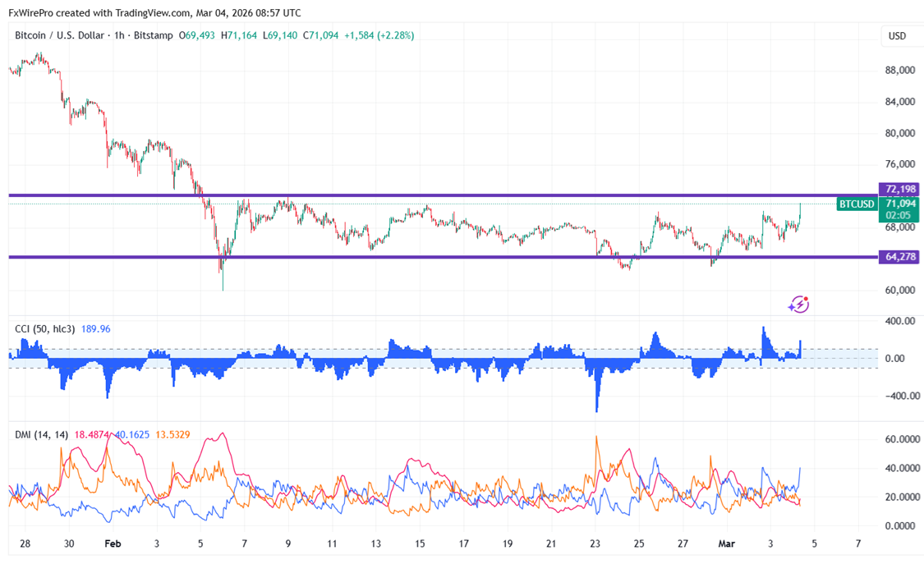The height and width of the screenshot is (564, 924).
Task: Click the 0.0000 DMI axis label
Action: (x=900, y=525)
